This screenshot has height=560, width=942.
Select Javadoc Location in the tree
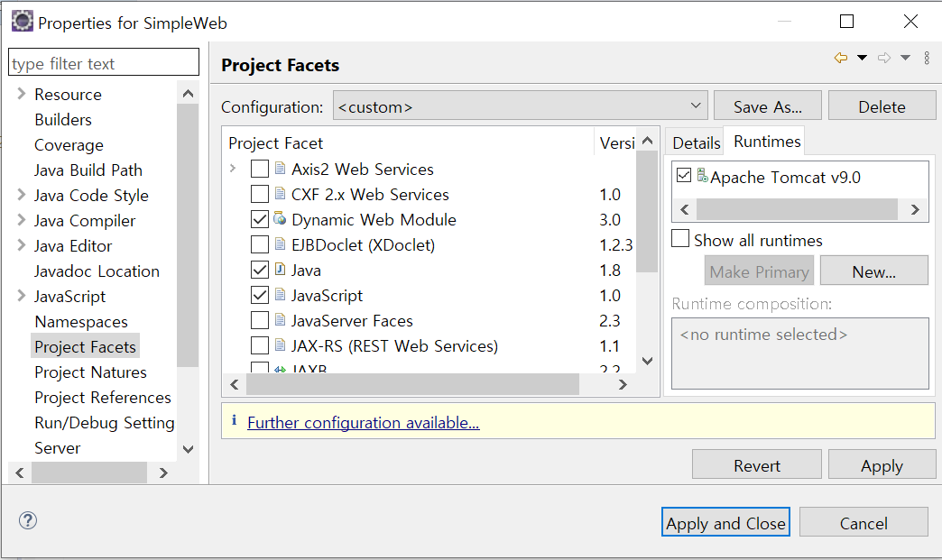97,271
